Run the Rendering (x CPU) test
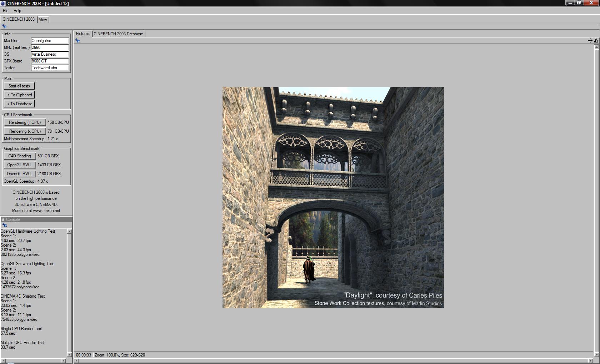 (x=25, y=131)
